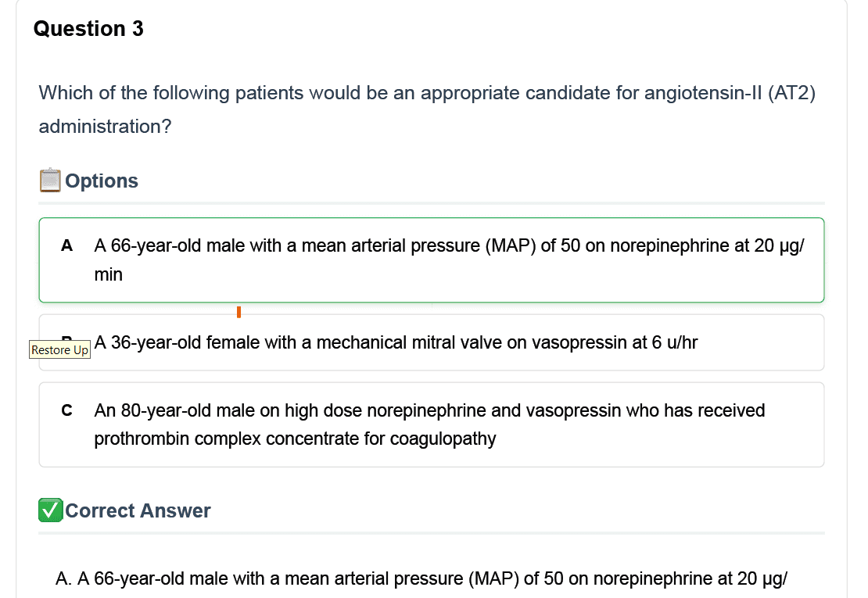Click the word 'administration?' in the question
This screenshot has height=598, width=868.
coord(106,127)
